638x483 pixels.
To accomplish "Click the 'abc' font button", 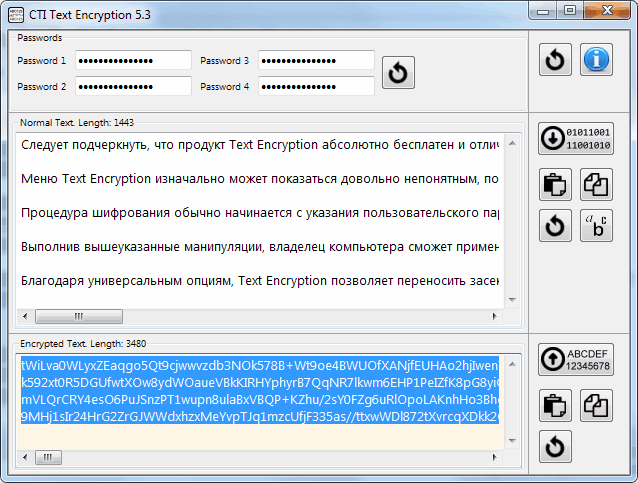I will tap(596, 226).
